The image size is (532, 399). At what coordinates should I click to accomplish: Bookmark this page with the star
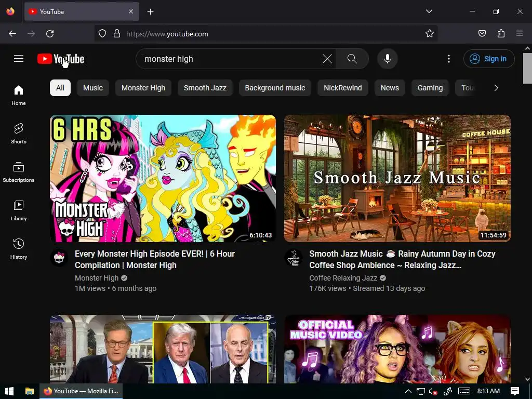[430, 34]
